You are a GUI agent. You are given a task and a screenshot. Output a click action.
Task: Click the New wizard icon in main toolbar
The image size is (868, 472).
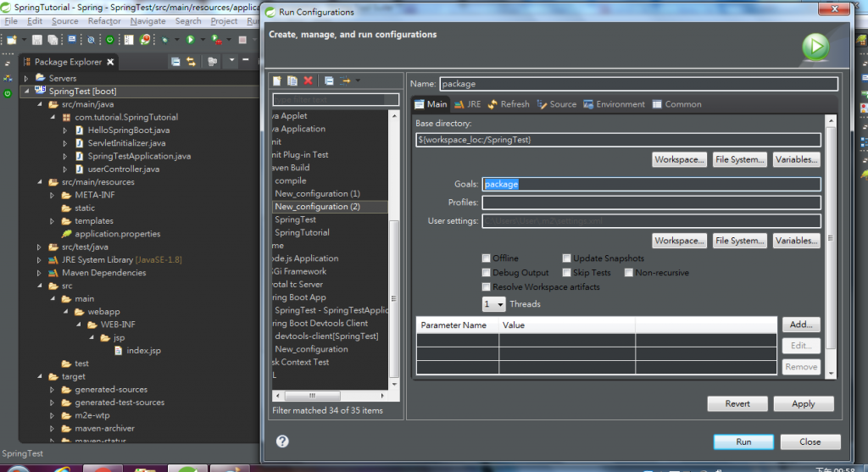12,40
